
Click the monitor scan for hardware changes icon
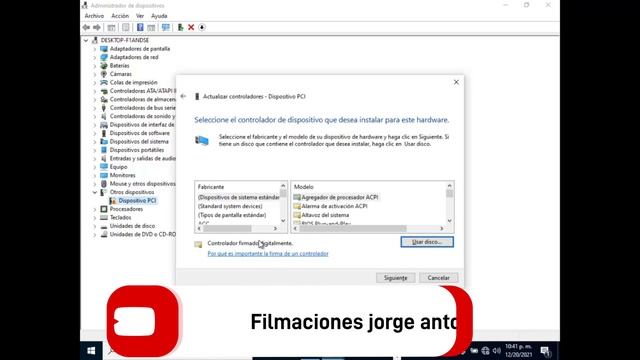(x=166, y=27)
